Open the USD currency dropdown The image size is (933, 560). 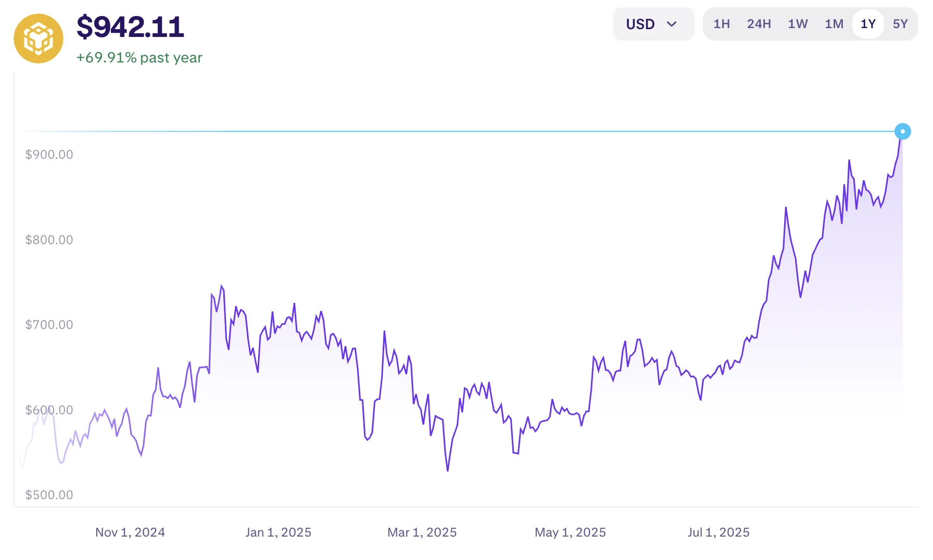click(x=653, y=24)
